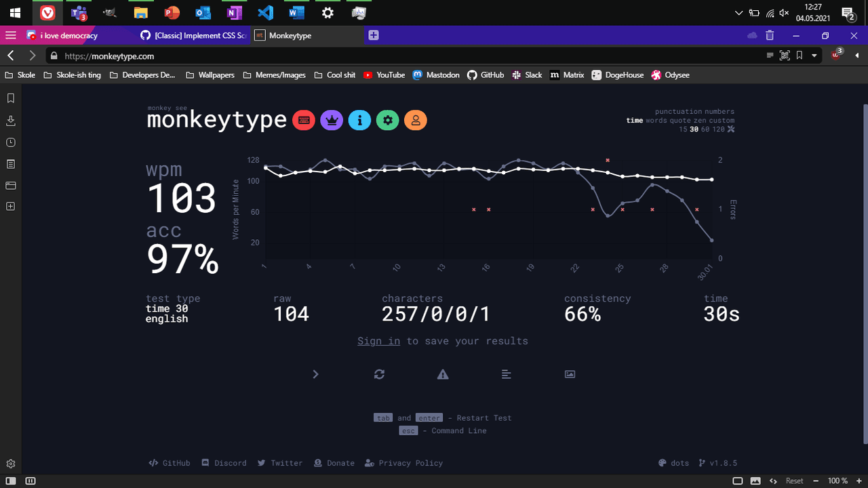Image resolution: width=868 pixels, height=488 pixels.
Task: Select the 30 second time option
Action: click(x=694, y=129)
